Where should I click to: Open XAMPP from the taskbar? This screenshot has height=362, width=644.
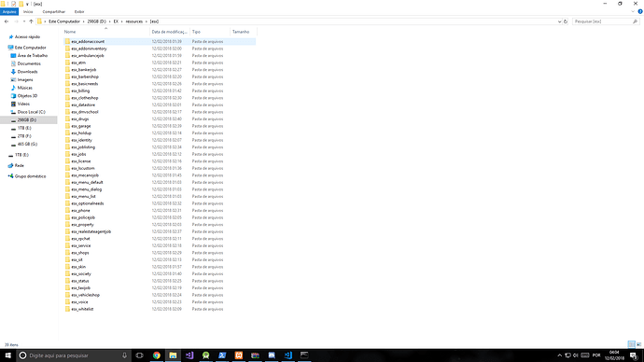coord(239,355)
